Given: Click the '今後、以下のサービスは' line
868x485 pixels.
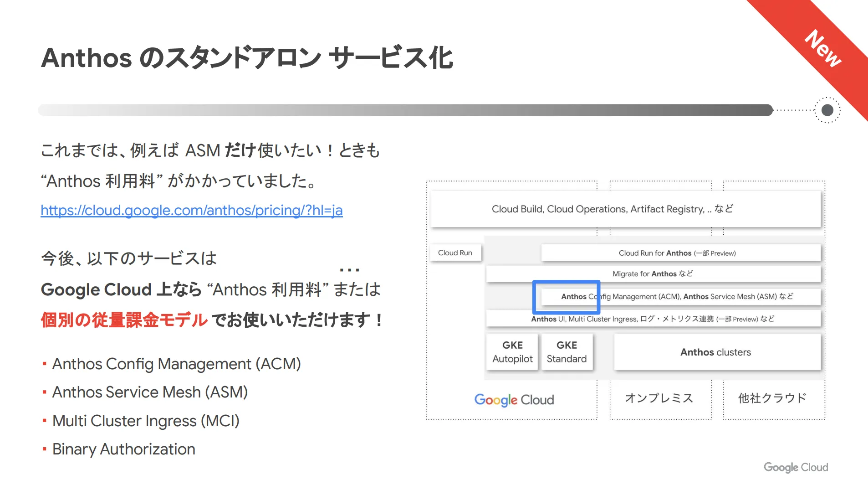Looking at the screenshot, I should click(x=128, y=258).
